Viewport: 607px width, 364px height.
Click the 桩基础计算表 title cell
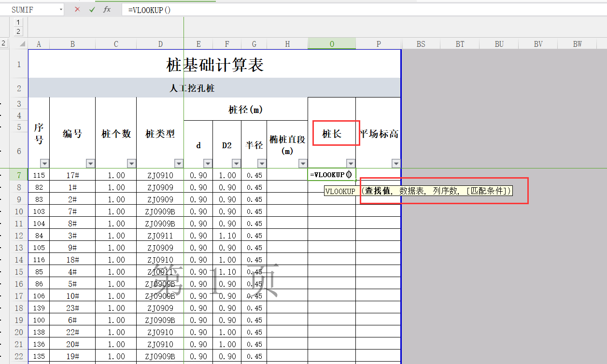coord(215,64)
